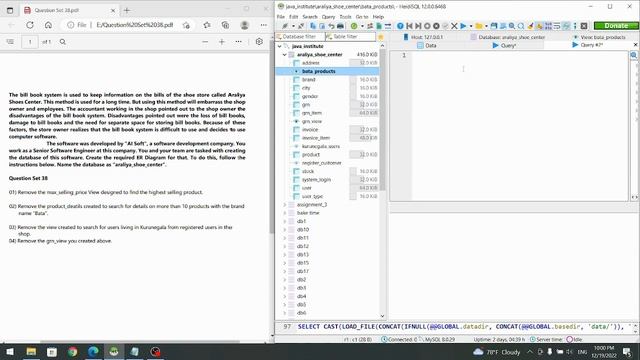Viewport: 640px width, 360px height.
Task: Jump to first row icon
Action: pyautogui.click(x=409, y=26)
